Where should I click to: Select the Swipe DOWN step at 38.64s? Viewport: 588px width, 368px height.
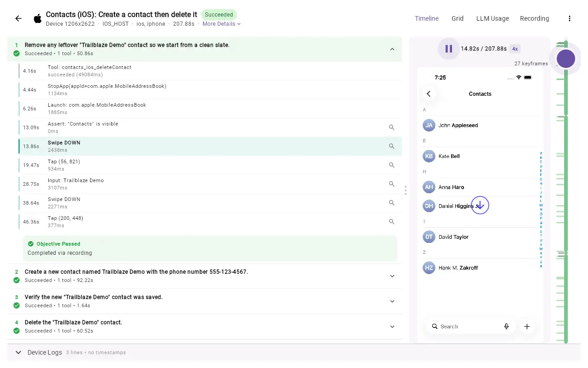coord(210,203)
